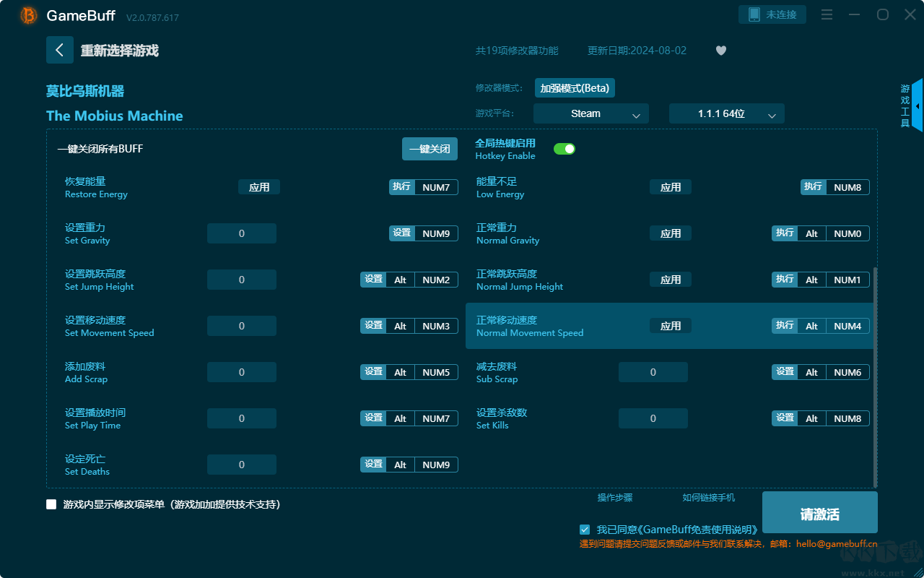Image resolution: width=924 pixels, height=578 pixels.
Task: Check 游戏内显示修改项菜单 checkbox
Action: pyautogui.click(x=51, y=504)
